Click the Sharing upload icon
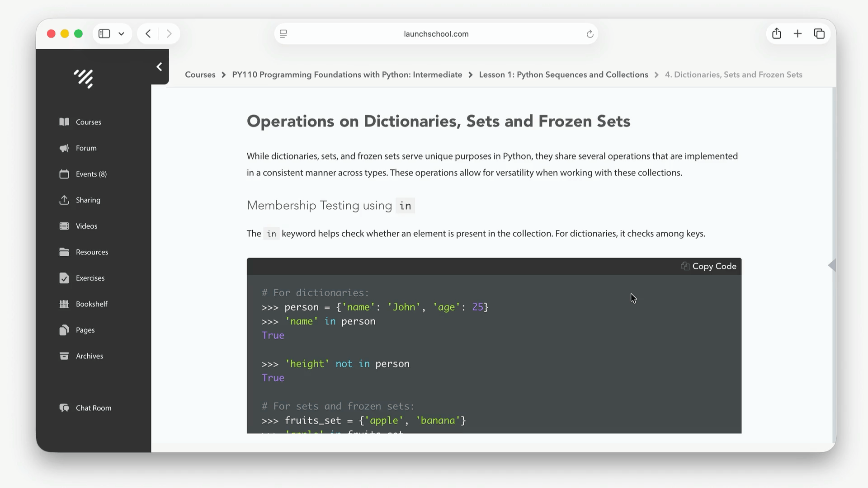 coord(64,200)
